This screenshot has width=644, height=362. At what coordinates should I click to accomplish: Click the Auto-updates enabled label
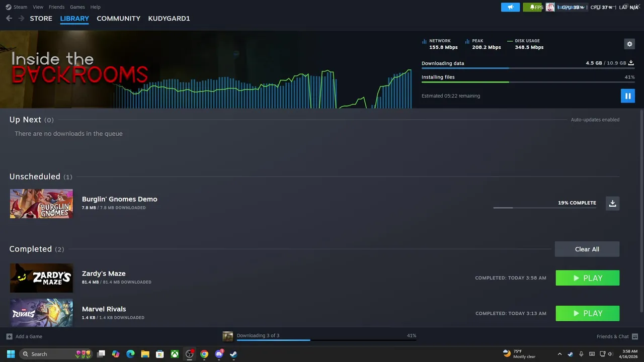point(595,120)
